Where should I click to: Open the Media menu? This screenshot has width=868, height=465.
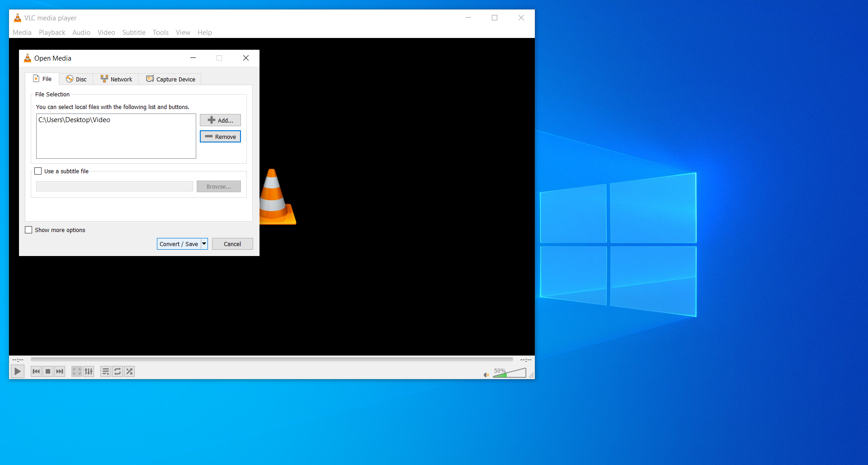pos(22,33)
